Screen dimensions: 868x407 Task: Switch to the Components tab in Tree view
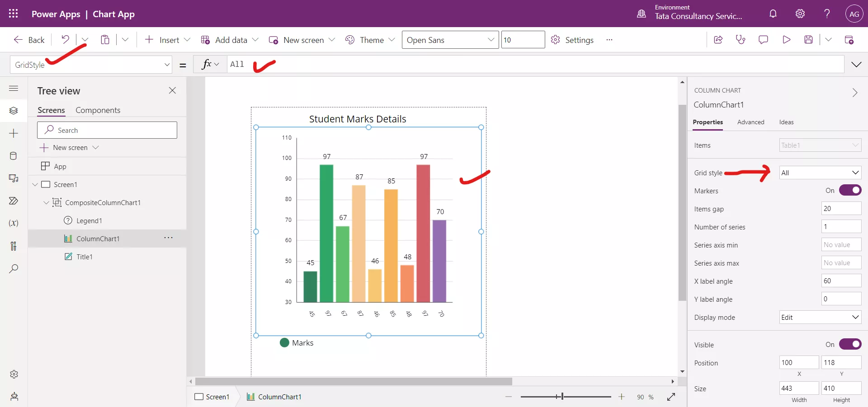coord(98,110)
